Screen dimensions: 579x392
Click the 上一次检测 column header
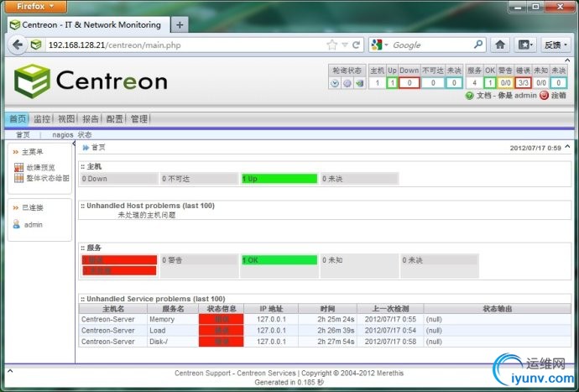tap(390, 309)
